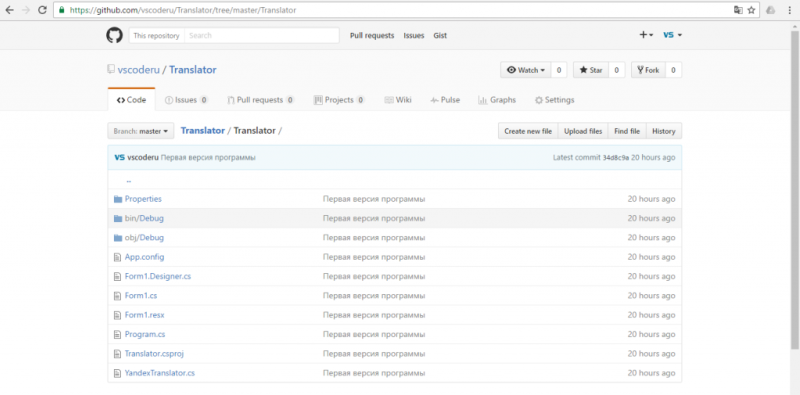Click the This repository search scope label
The image size is (800, 395).
(157, 36)
